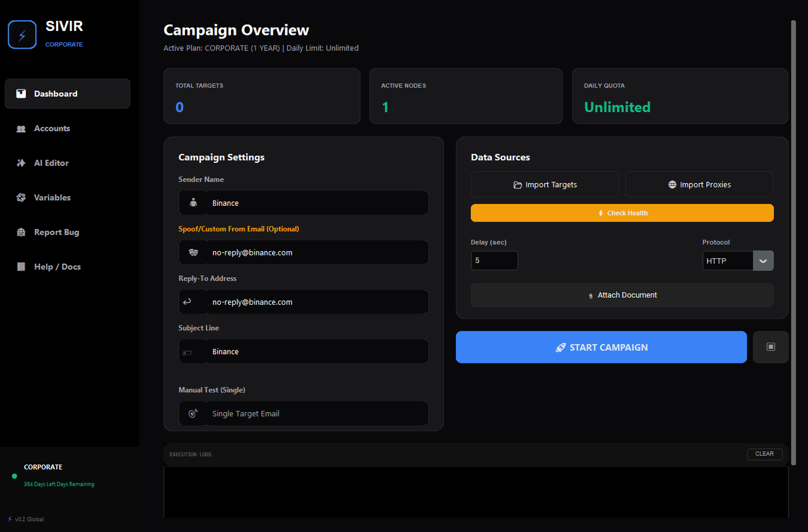Image resolution: width=808 pixels, height=532 pixels.
Task: Open the Dashboard menu label
Action: coord(56,93)
